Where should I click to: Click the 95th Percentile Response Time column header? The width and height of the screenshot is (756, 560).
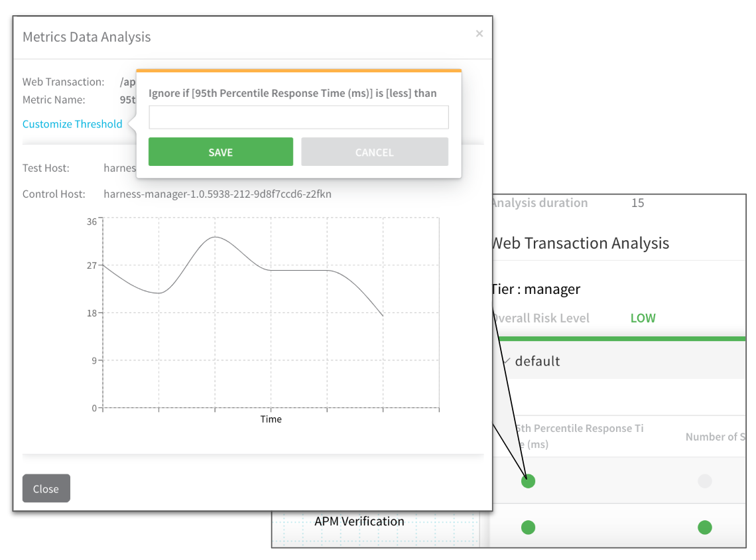pyautogui.click(x=578, y=436)
